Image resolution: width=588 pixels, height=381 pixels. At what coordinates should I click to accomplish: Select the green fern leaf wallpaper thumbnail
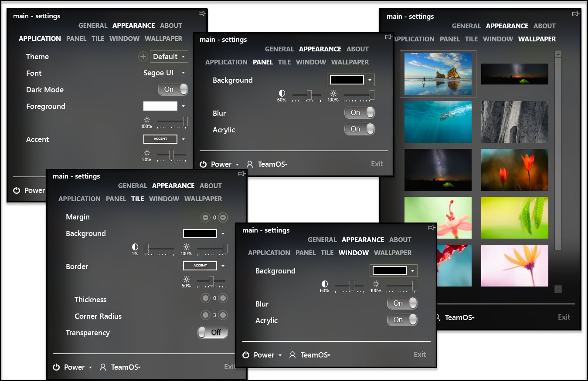(x=515, y=218)
